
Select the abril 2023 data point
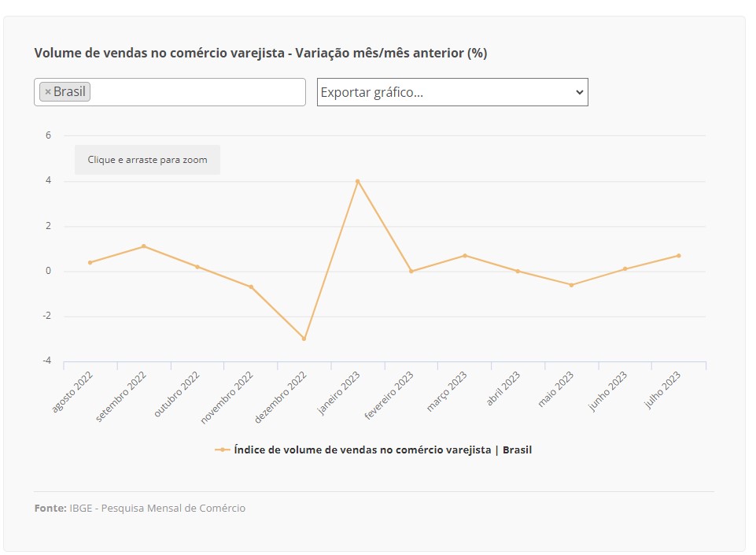coord(518,271)
